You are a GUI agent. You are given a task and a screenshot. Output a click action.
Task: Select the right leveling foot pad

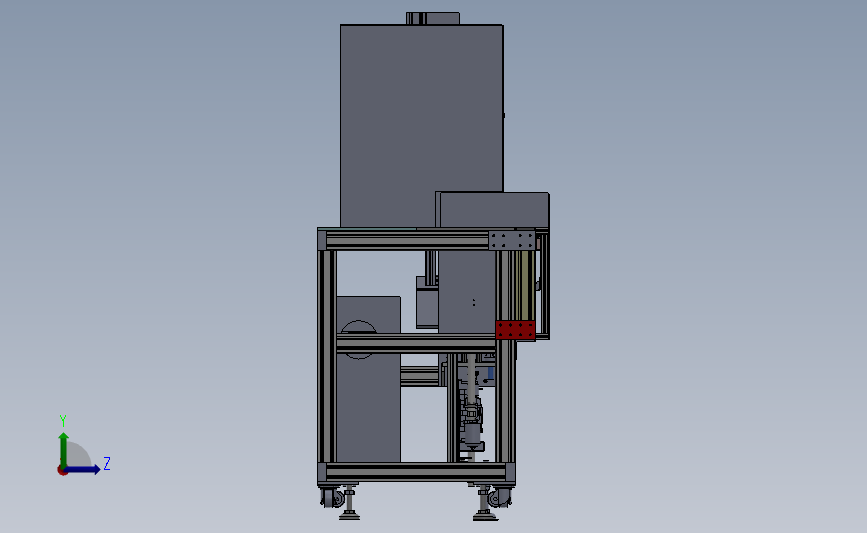(485, 516)
